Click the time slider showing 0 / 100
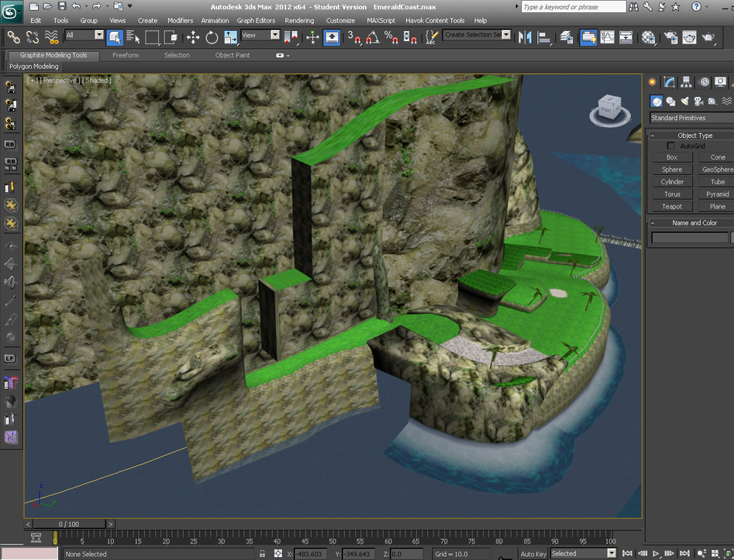This screenshot has height=560, width=734. [x=69, y=524]
